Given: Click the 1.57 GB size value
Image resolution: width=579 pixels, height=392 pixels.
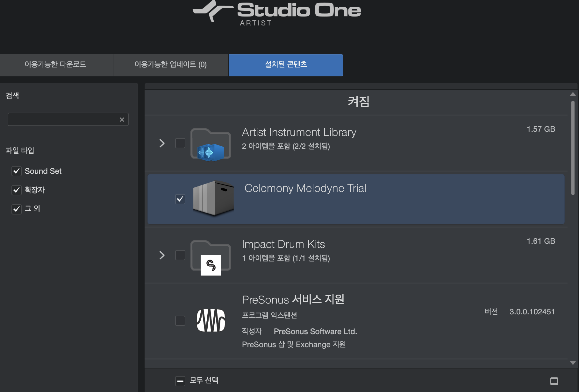Looking at the screenshot, I should coord(541,129).
